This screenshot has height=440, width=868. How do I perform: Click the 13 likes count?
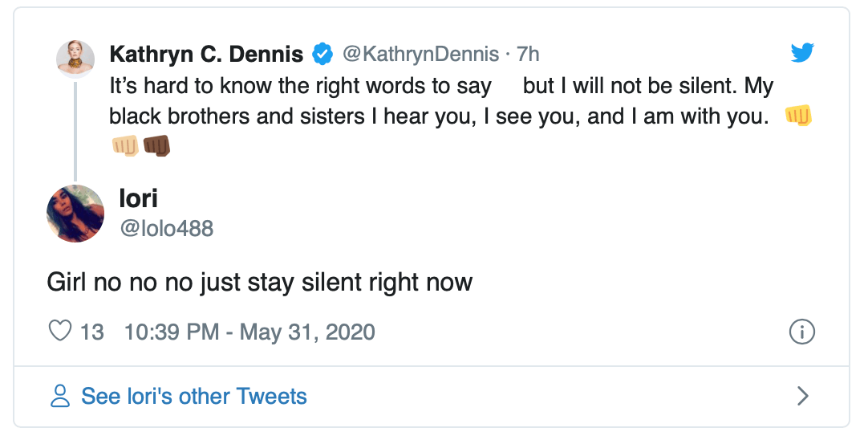tap(92, 332)
